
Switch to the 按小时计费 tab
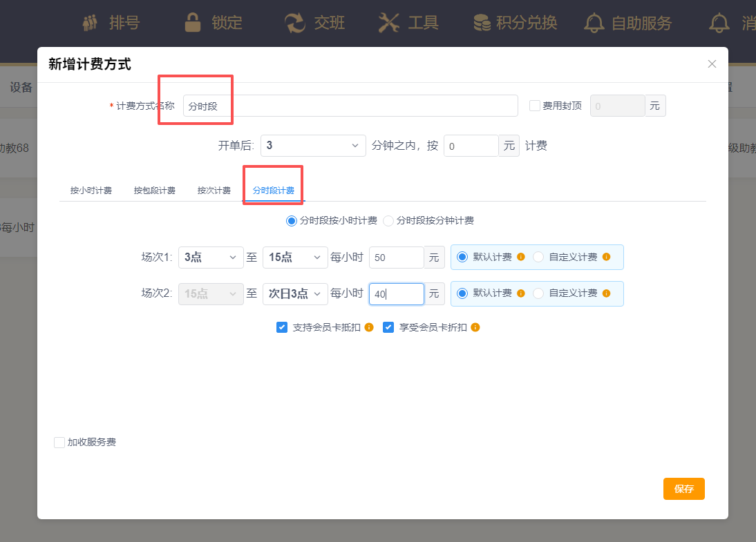(91, 191)
